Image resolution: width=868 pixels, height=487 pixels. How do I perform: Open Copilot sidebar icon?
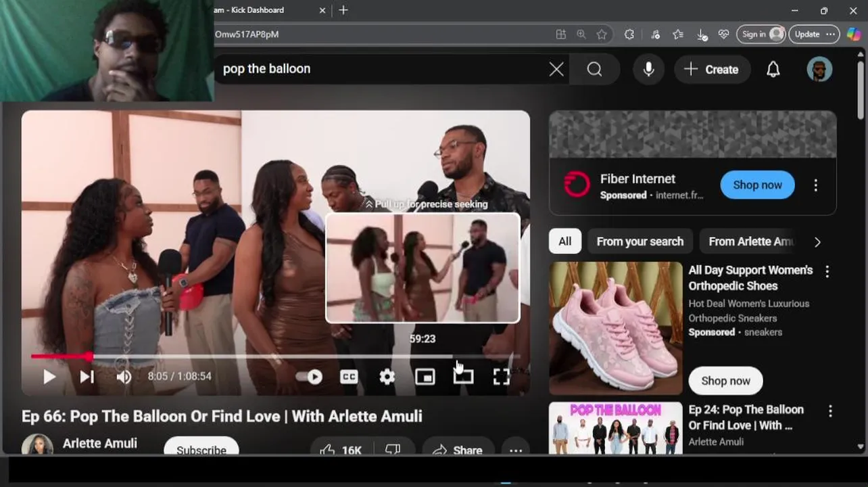pos(854,34)
